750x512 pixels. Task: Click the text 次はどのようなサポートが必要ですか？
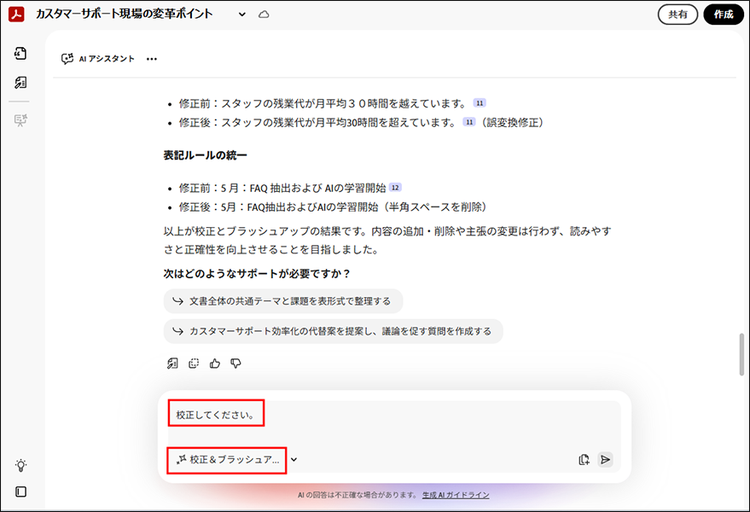click(257, 274)
